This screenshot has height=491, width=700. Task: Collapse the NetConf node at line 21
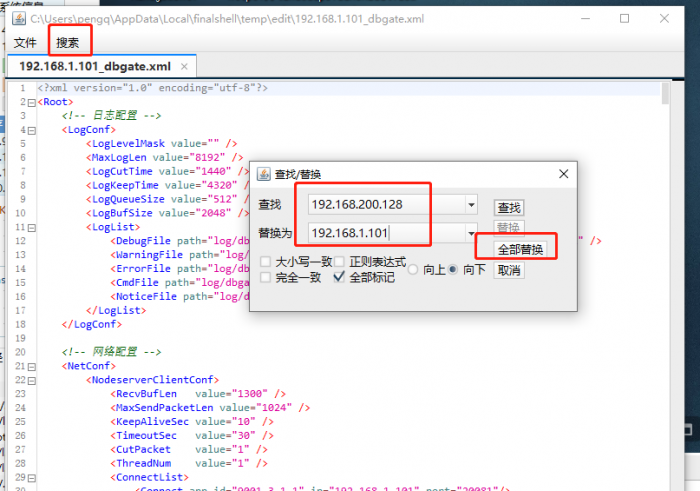click(x=32, y=367)
